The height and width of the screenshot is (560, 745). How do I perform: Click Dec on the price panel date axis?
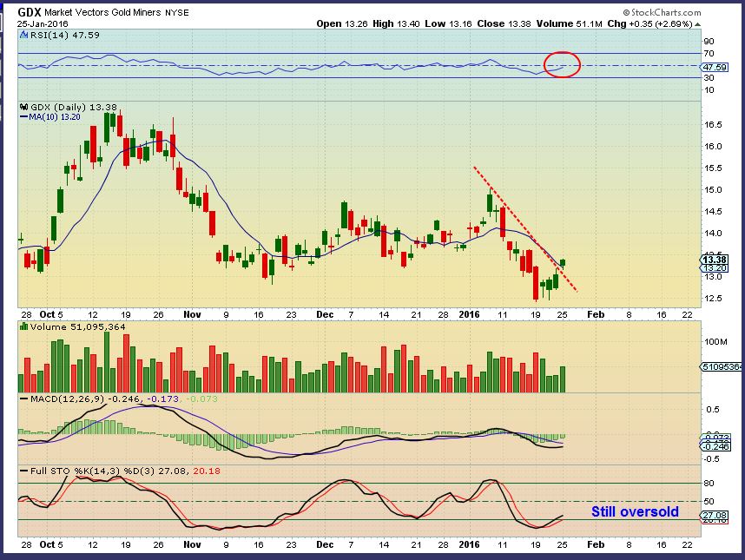[325, 314]
